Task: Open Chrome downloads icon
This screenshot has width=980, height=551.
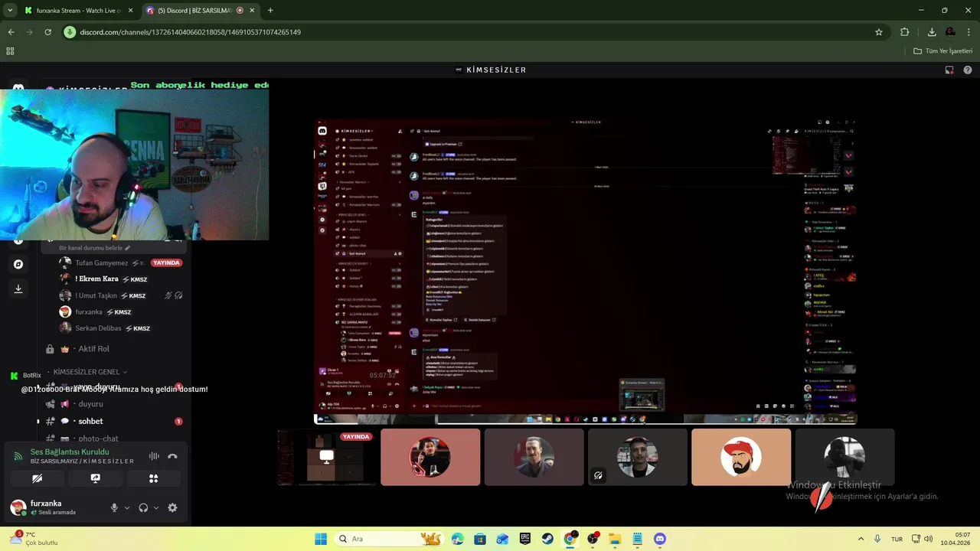Action: coord(932,32)
